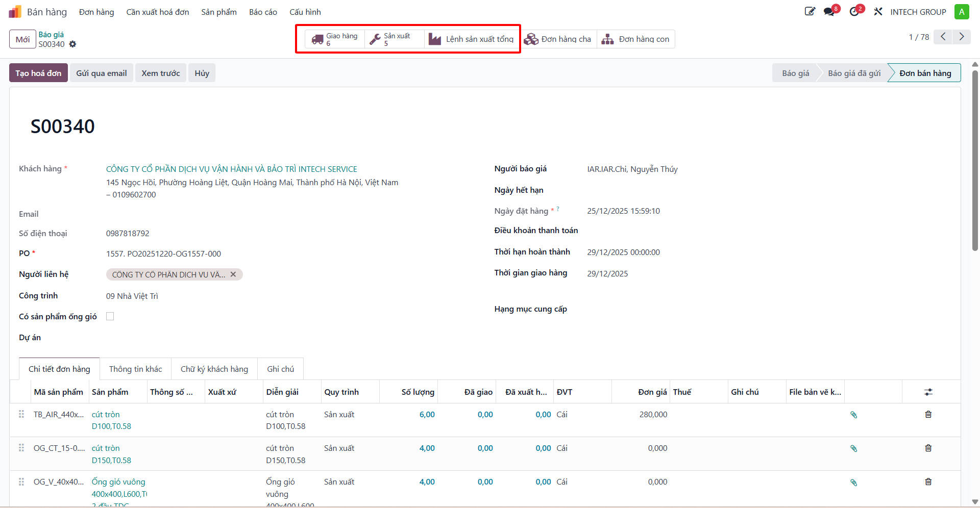
Task: Go to next record arrow
Action: (x=962, y=37)
